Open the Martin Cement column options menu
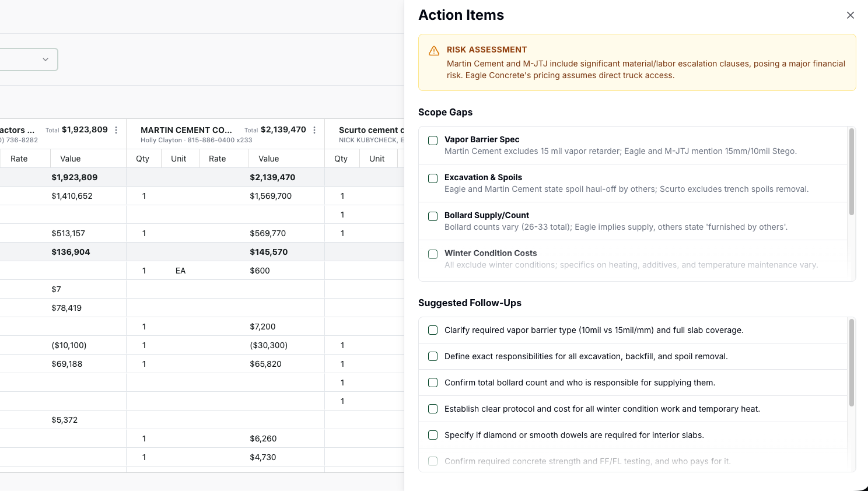The height and width of the screenshot is (491, 868). (x=314, y=130)
